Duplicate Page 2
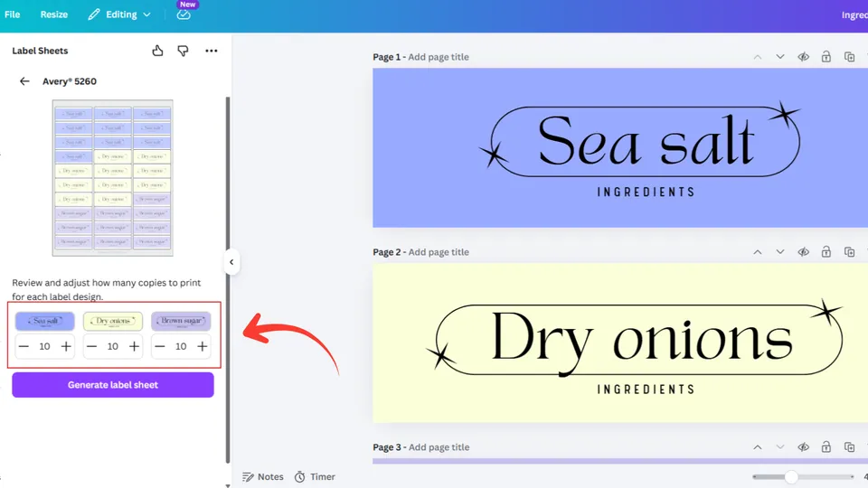This screenshot has height=488, width=868. point(849,252)
